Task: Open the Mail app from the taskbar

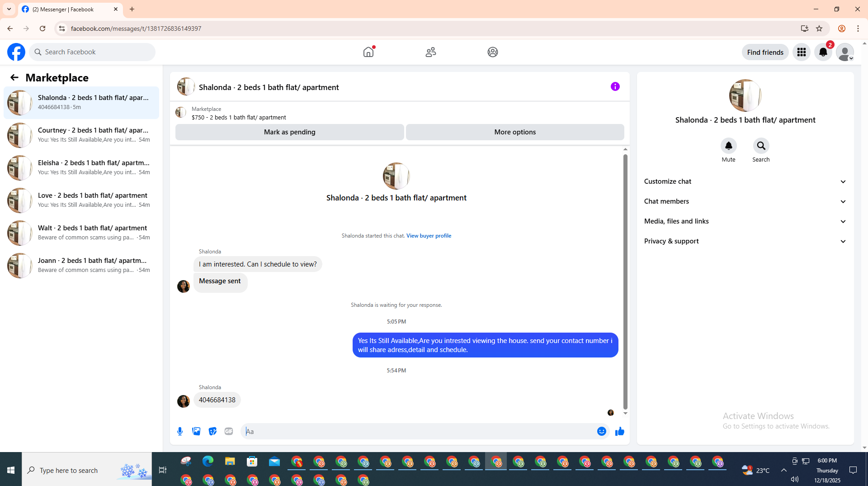Action: (x=274, y=461)
